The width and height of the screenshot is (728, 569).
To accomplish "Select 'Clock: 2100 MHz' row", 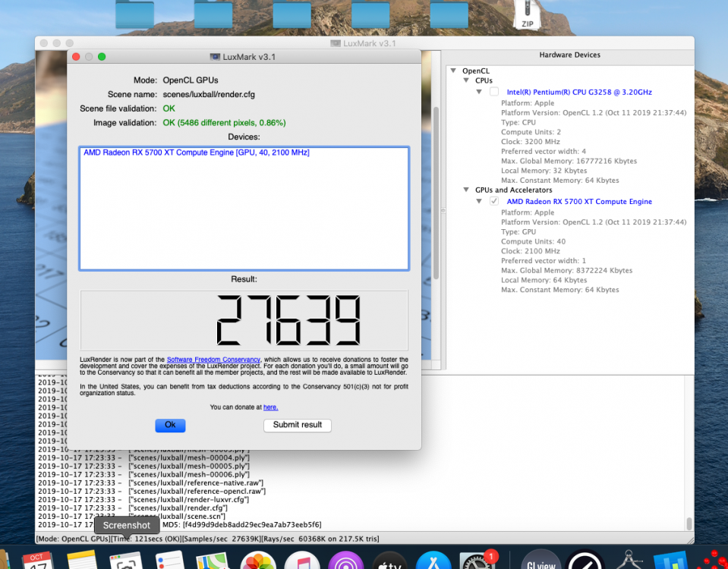I will [x=530, y=251].
